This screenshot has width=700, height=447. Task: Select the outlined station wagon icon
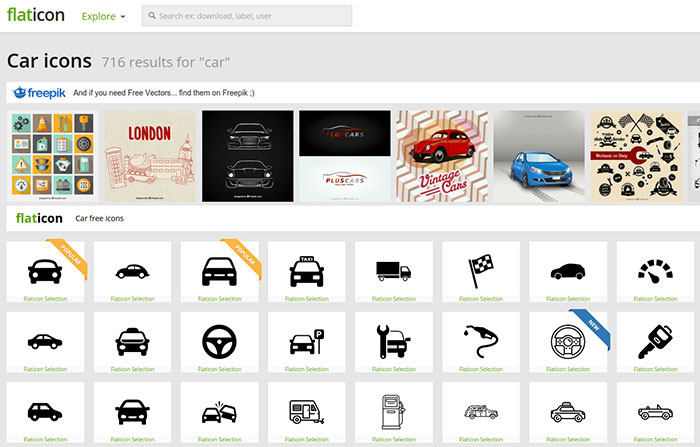coord(481,412)
